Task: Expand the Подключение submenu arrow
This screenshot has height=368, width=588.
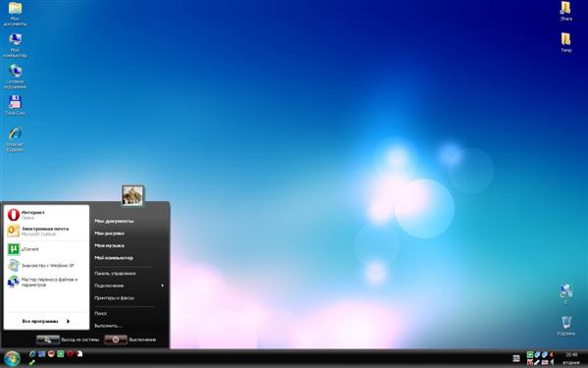Action: pyautogui.click(x=163, y=286)
